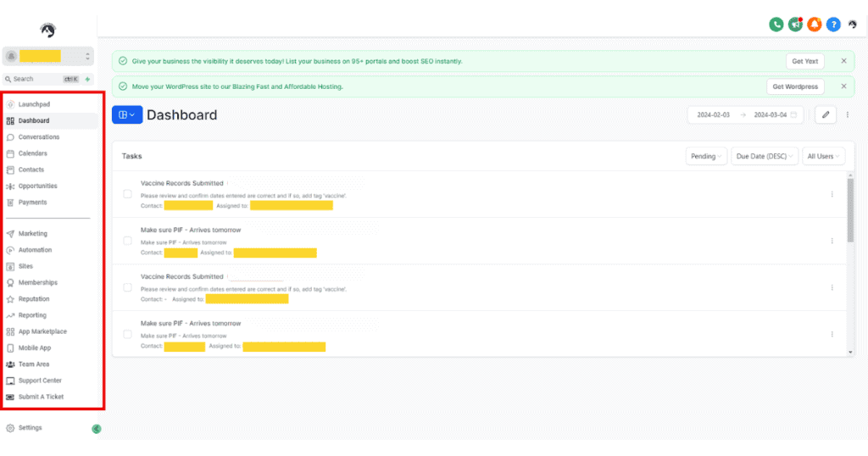Click the Contacts icon in sidebar

(10, 170)
